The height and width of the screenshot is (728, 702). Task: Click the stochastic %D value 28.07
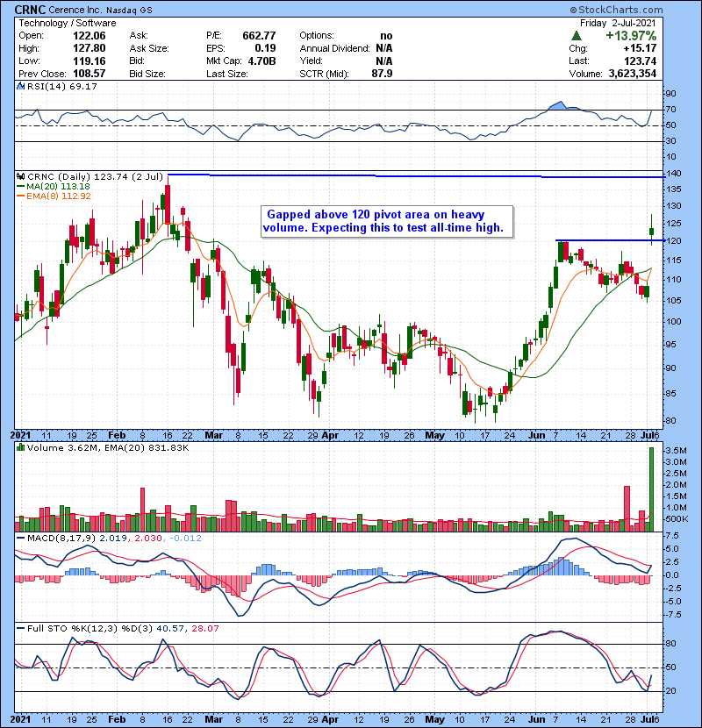204,629
